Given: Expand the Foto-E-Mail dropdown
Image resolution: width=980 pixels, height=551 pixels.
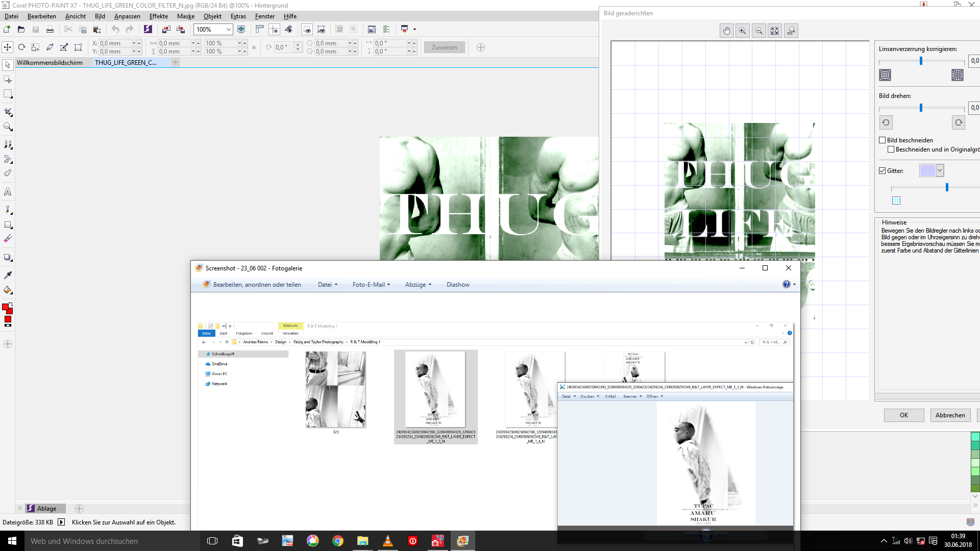Looking at the screenshot, I should tap(371, 285).
